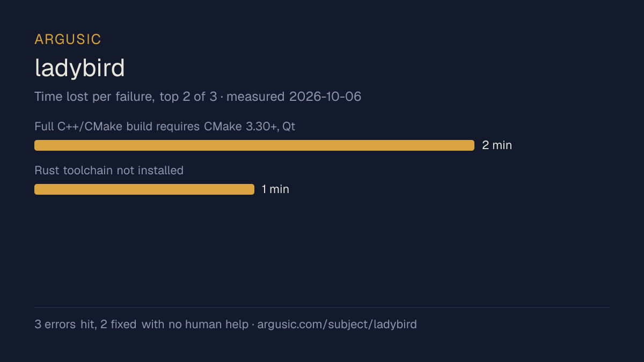Image resolution: width=644 pixels, height=362 pixels.
Task: Select the 'with no human help' phrase
Action: click(195, 324)
